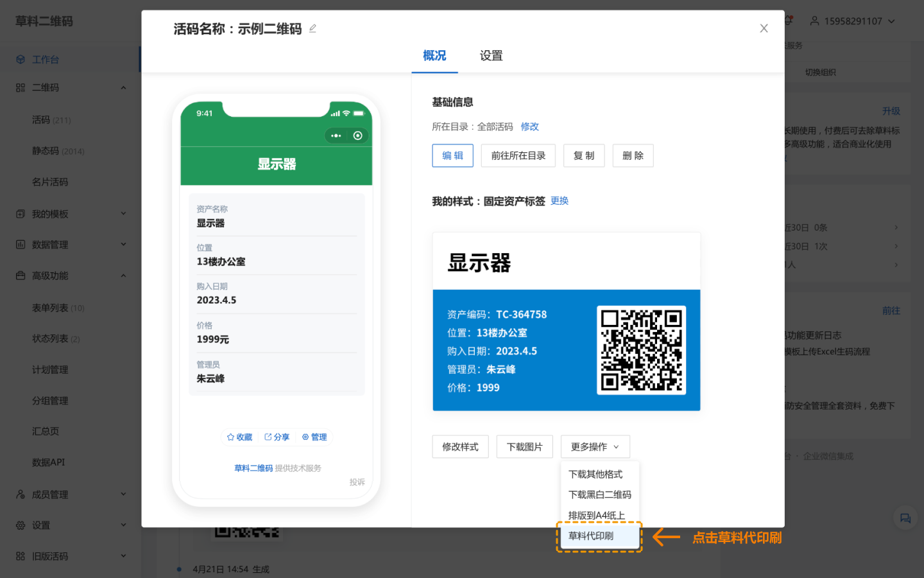Click the 工作台 cube icon in sidebar
Viewport: 924px width, 578px height.
coord(21,60)
